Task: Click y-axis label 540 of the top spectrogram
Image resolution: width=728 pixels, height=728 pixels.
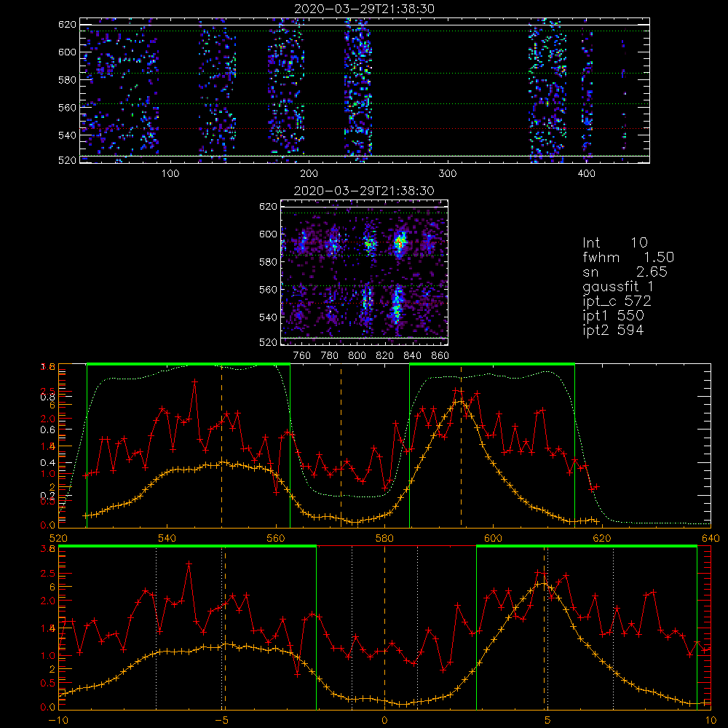Action: click(x=67, y=135)
